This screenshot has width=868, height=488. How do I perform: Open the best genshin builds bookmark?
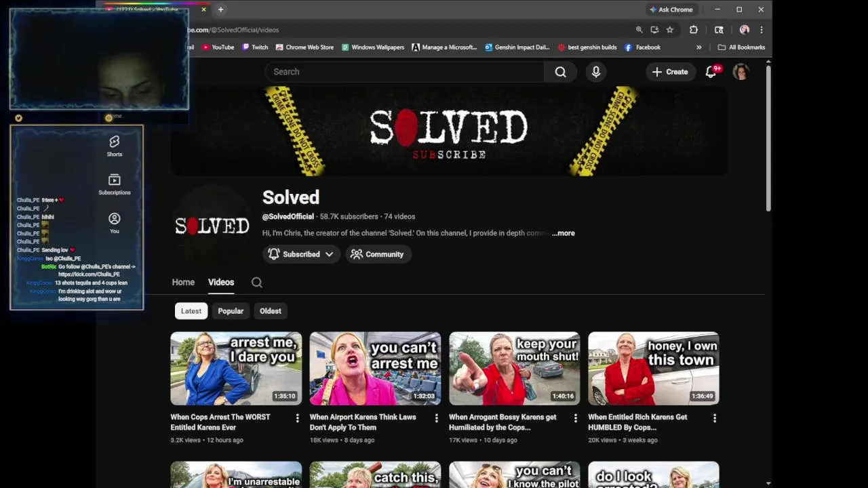point(587,47)
